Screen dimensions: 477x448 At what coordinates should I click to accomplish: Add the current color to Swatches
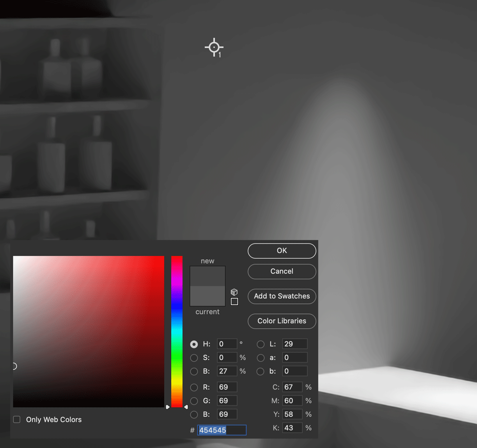[x=282, y=296]
